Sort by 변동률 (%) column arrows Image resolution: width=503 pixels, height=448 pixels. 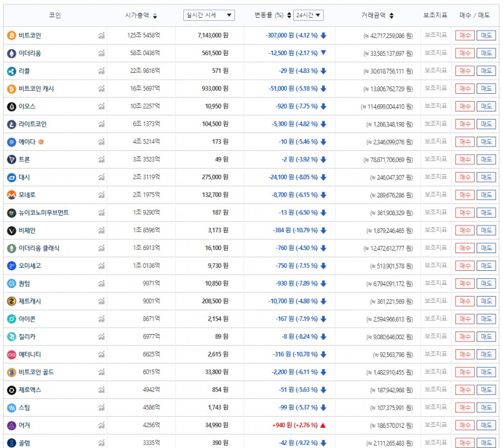289,15
